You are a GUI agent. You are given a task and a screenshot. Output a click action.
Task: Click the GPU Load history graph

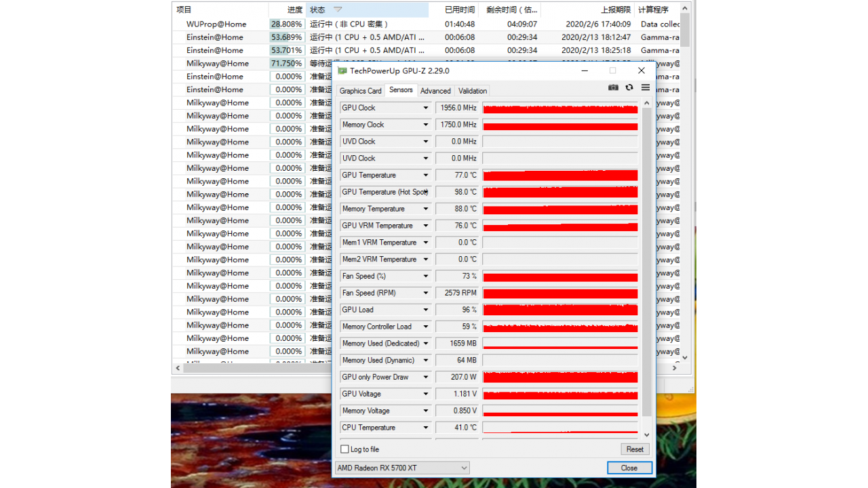coord(560,310)
